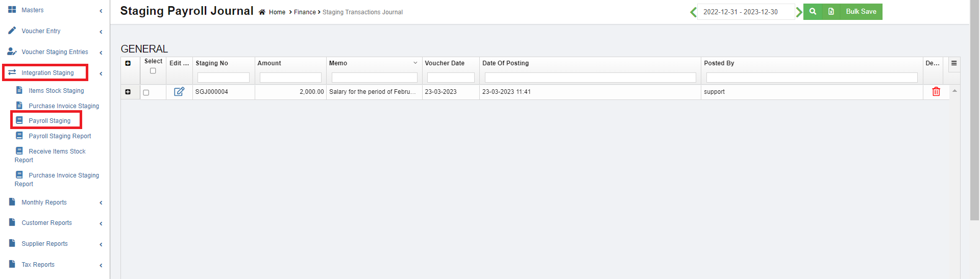Click the green document export icon
The width and height of the screenshot is (980, 279).
(x=831, y=12)
